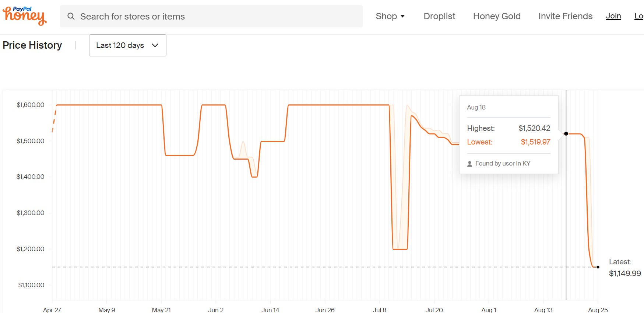Click the Aug 18 data point marker
This screenshot has height=313, width=644.
[x=566, y=133]
